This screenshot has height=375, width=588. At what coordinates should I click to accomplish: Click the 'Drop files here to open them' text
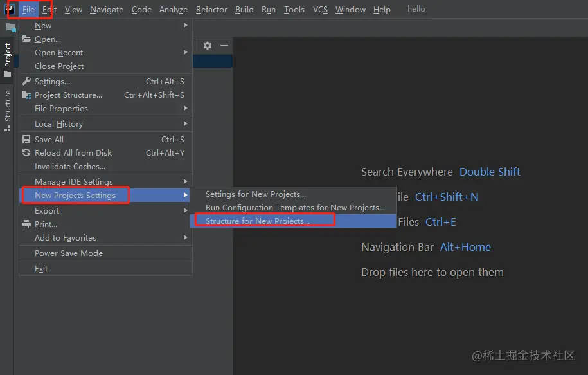[432, 272]
